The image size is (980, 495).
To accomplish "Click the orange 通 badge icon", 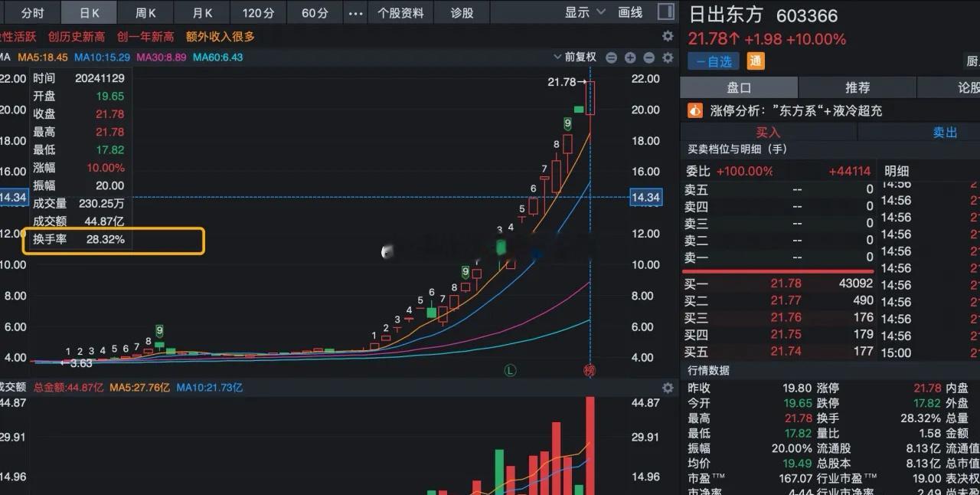I will click(756, 61).
